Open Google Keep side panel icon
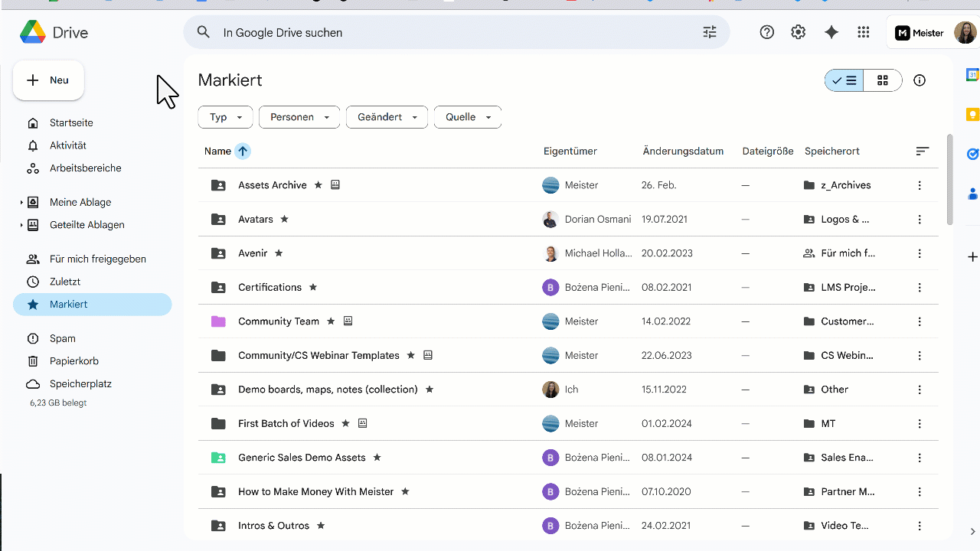Image resolution: width=980 pixels, height=551 pixels. click(x=972, y=115)
